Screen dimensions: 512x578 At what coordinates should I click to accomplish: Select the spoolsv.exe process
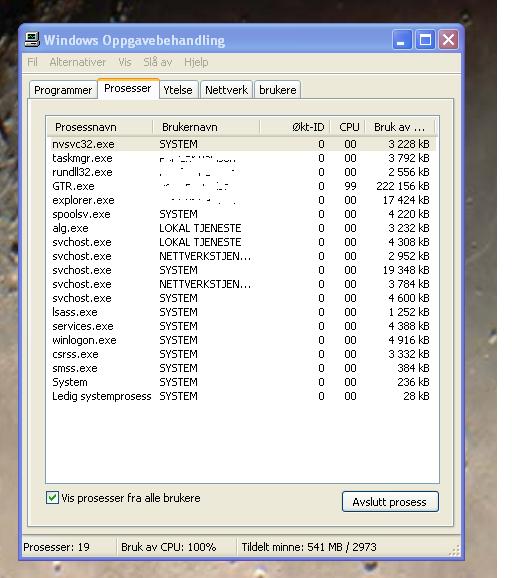coord(242,214)
